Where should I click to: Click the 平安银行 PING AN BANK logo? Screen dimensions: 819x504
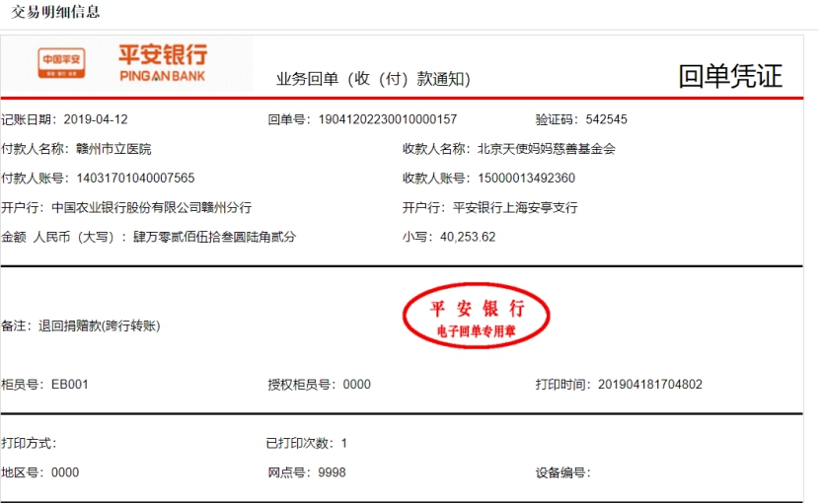click(163, 63)
